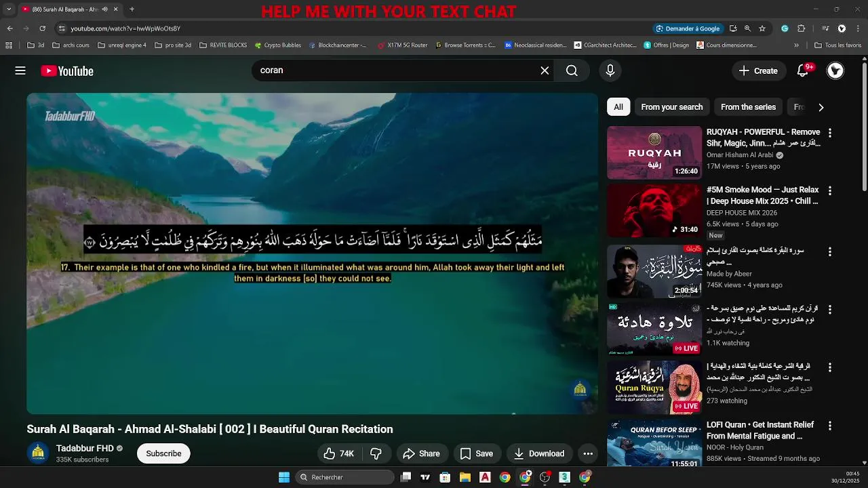This screenshot has width=868, height=488.
Task: Open options for 5M Smoke Mood video
Action: click(x=829, y=191)
